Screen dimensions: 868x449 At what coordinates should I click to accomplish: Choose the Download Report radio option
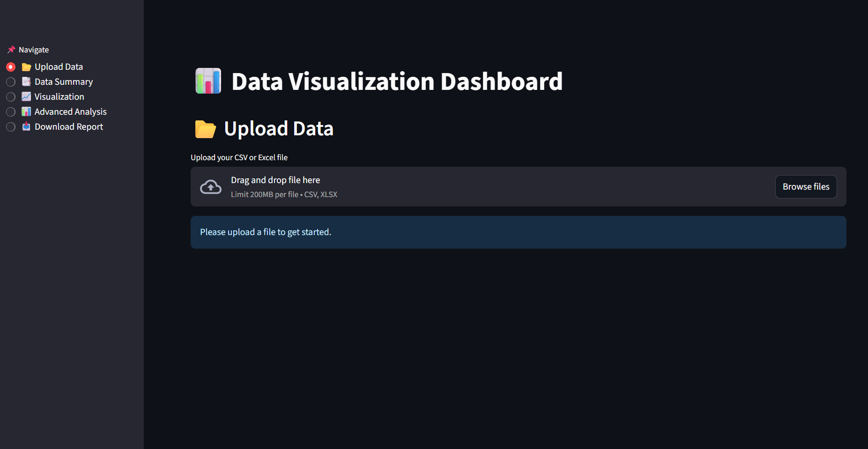[11, 127]
